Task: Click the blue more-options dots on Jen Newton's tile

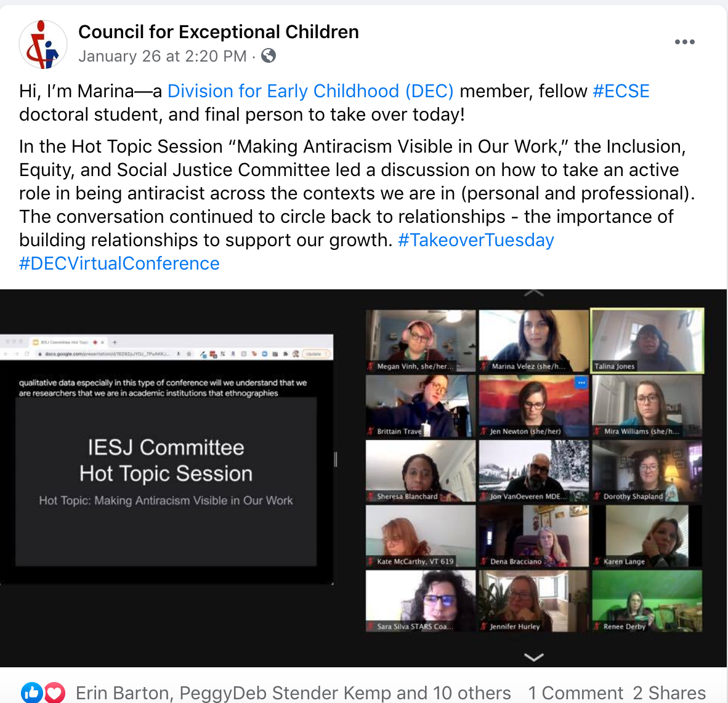Action: (x=581, y=382)
